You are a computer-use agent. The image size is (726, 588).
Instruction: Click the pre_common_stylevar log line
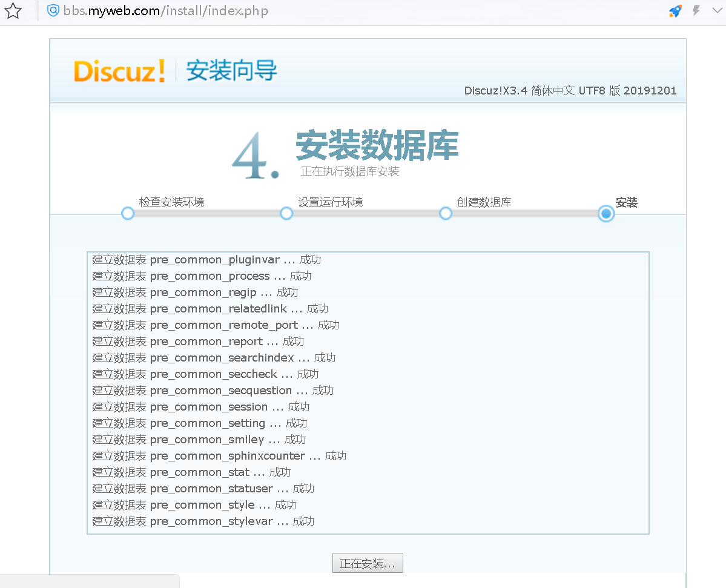click(203, 521)
